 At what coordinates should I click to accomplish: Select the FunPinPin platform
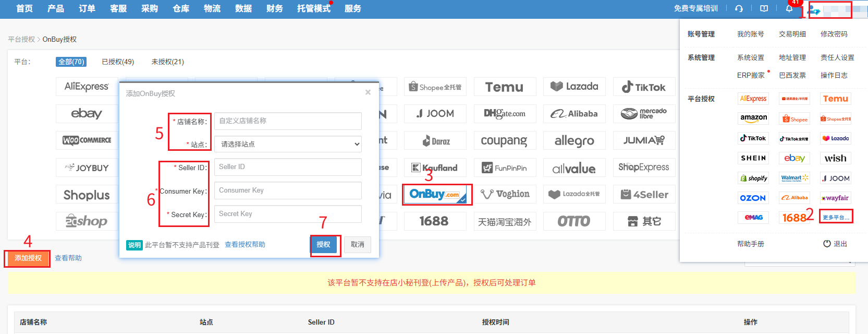click(505, 168)
